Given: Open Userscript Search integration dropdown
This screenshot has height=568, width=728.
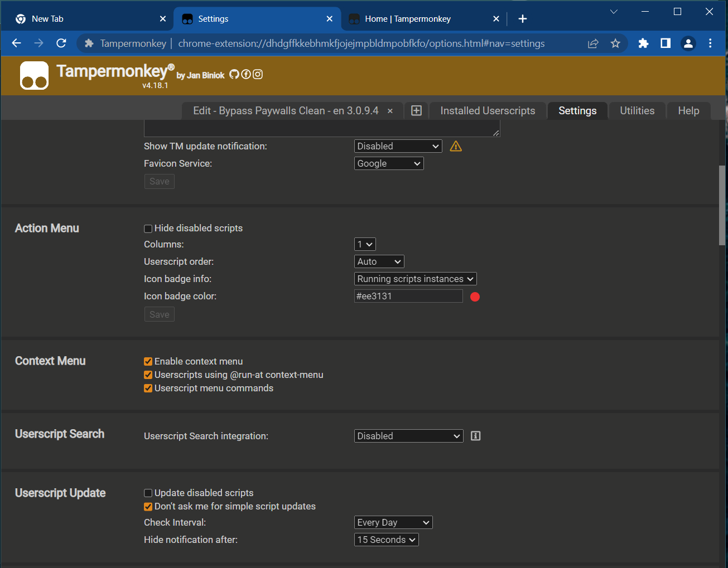Looking at the screenshot, I should 408,436.
